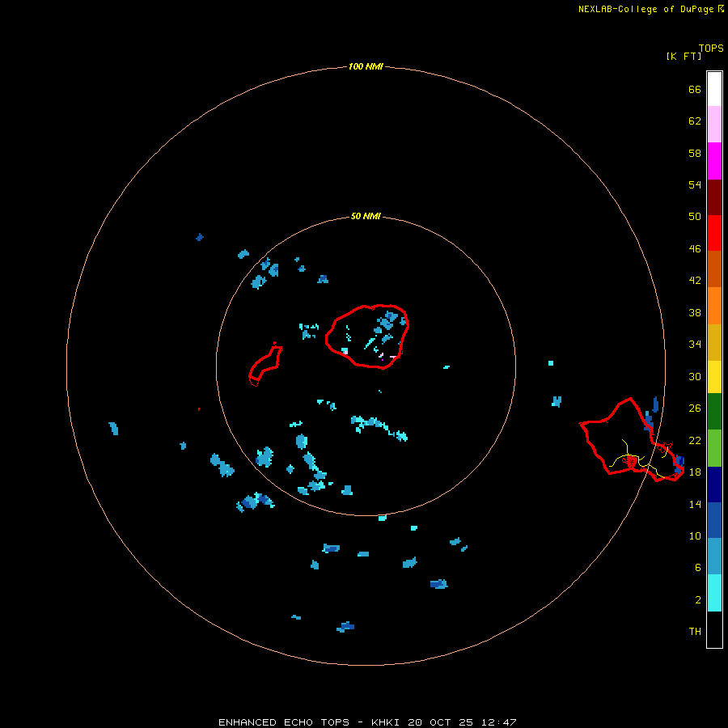Click the 46 legend value
Screen dimensions: 728x728
tap(695, 249)
